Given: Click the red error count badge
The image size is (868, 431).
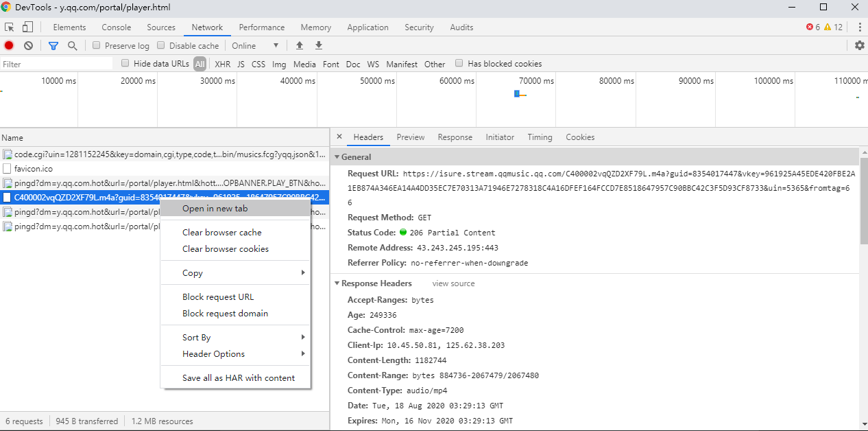Looking at the screenshot, I should pos(813,27).
